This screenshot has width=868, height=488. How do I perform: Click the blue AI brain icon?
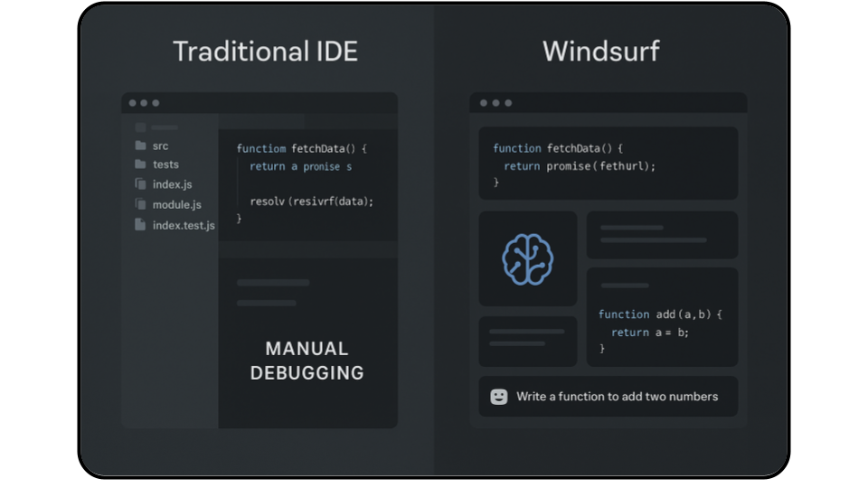pos(527,259)
